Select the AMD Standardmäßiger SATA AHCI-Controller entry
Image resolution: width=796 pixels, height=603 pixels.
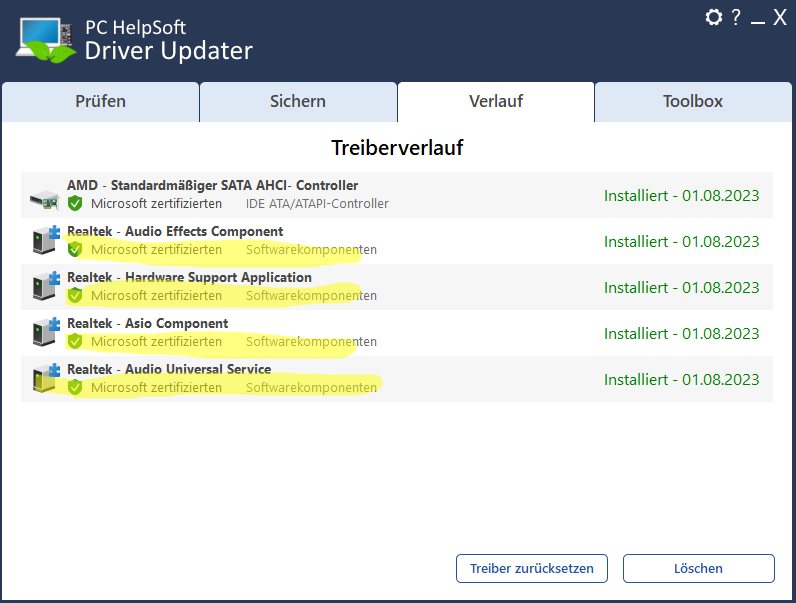click(x=397, y=195)
